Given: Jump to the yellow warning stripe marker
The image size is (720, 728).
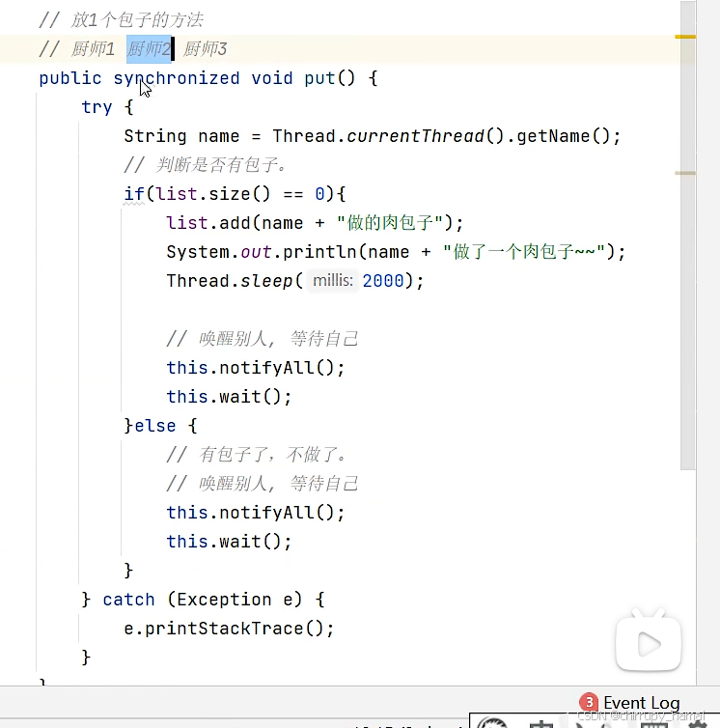Looking at the screenshot, I should point(685,37).
